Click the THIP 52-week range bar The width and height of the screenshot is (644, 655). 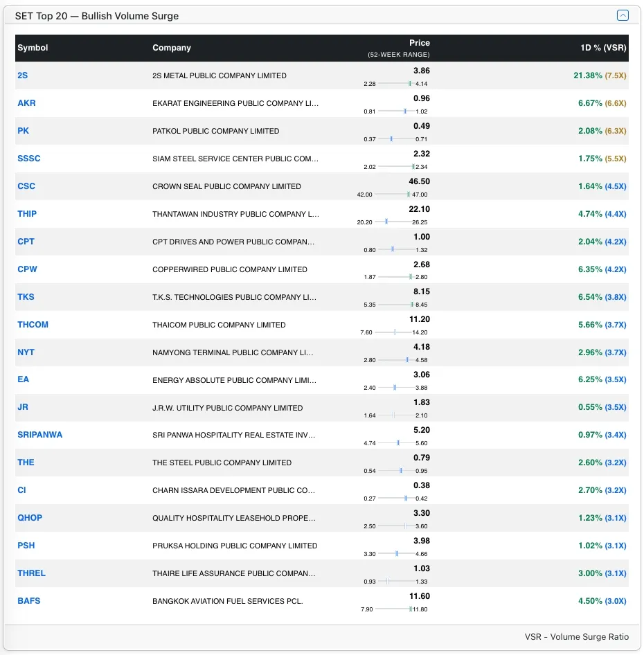(393, 222)
